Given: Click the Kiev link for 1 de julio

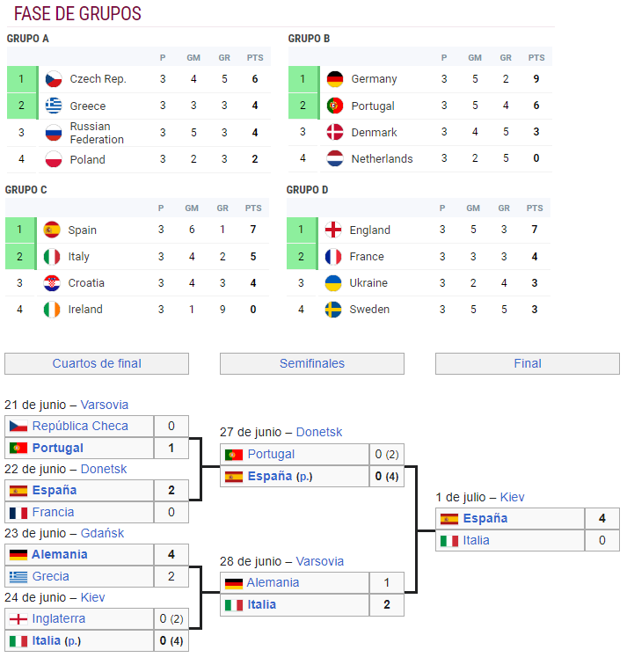Looking at the screenshot, I should click(x=513, y=498).
